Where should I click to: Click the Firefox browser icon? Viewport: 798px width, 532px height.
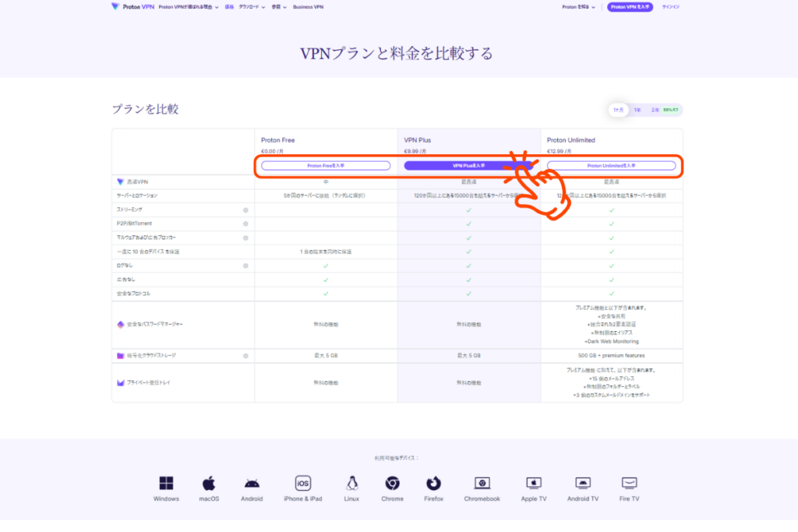433,483
